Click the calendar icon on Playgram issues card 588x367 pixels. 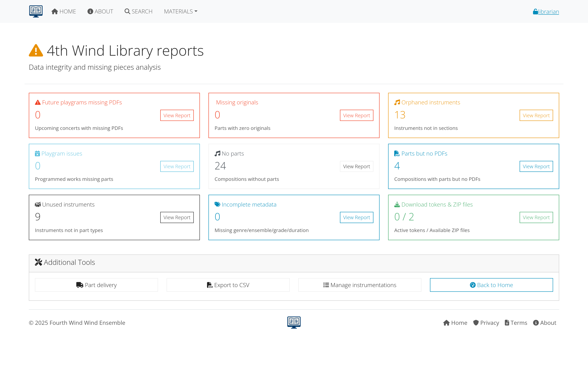(x=37, y=153)
